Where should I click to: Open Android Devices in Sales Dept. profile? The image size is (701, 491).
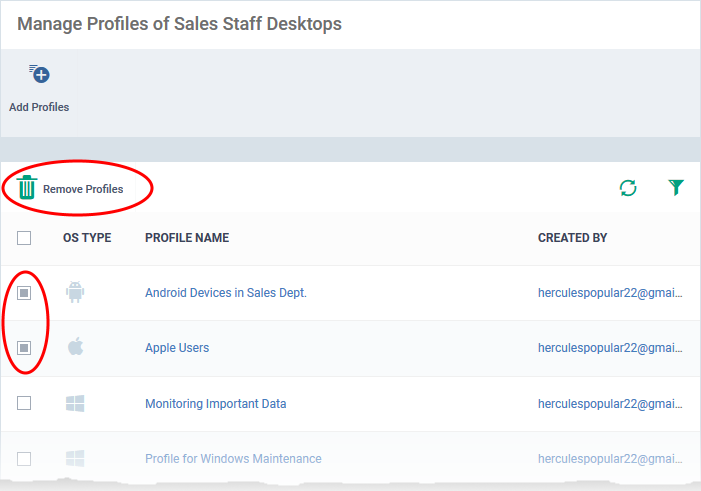(226, 292)
